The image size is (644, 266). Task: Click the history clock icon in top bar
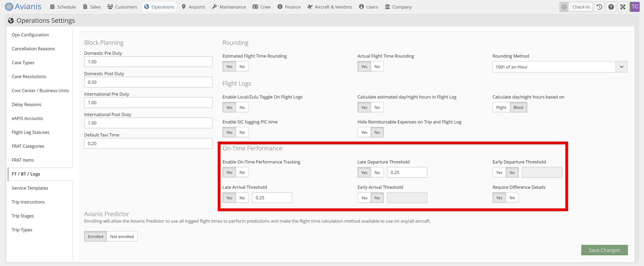[x=599, y=7]
